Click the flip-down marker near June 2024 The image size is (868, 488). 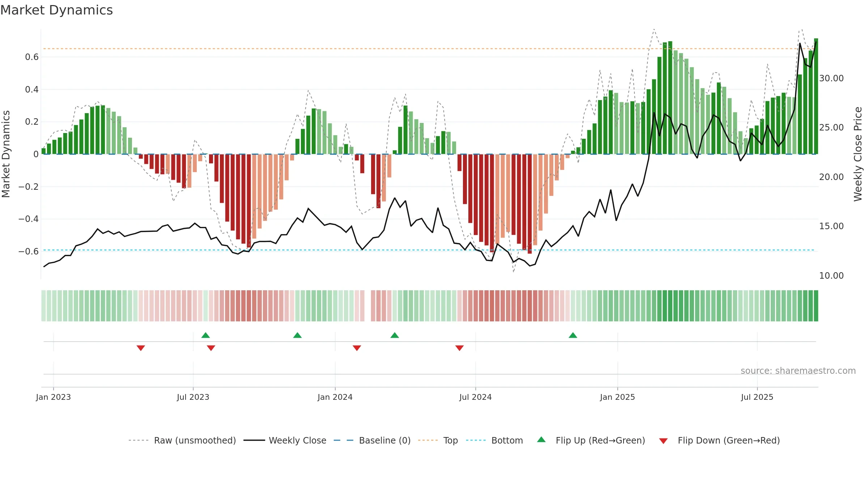tap(459, 348)
